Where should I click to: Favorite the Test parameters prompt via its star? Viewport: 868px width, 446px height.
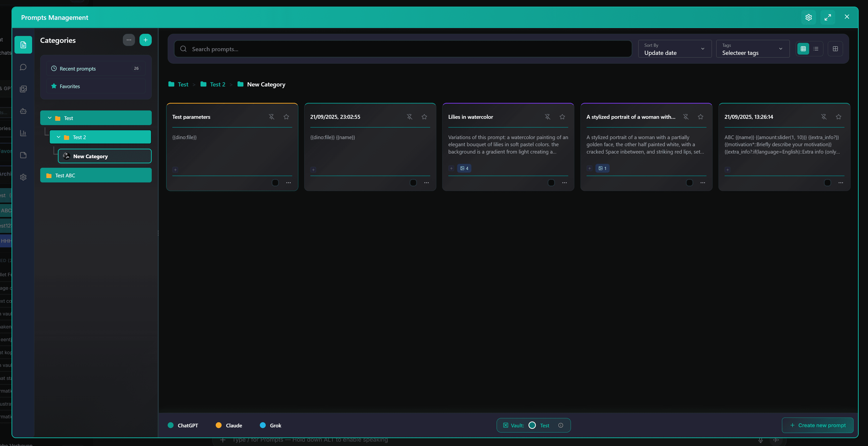tap(286, 117)
